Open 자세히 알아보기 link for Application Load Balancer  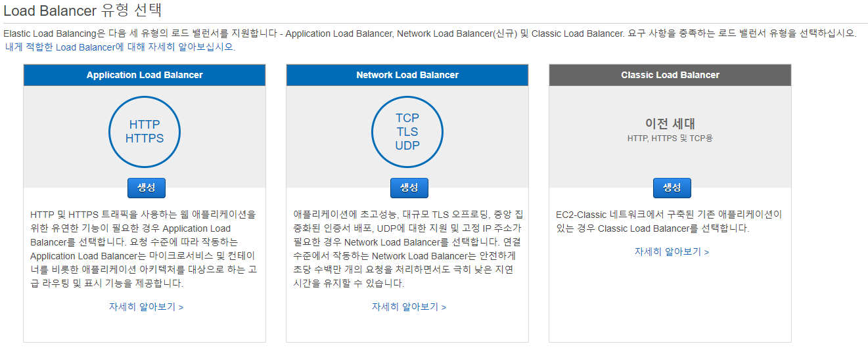coord(146,307)
